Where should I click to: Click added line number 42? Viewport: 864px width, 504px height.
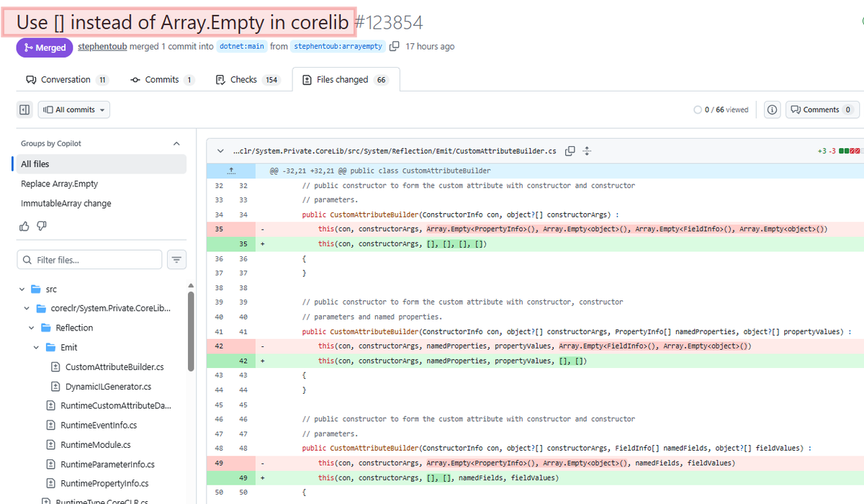pyautogui.click(x=243, y=361)
